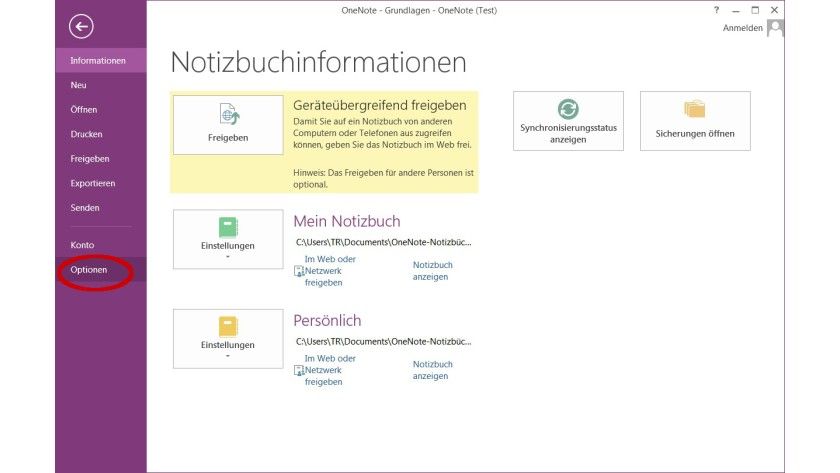The height and width of the screenshot is (473, 840).
Task: Open help with the question mark icon
Action: [716, 10]
